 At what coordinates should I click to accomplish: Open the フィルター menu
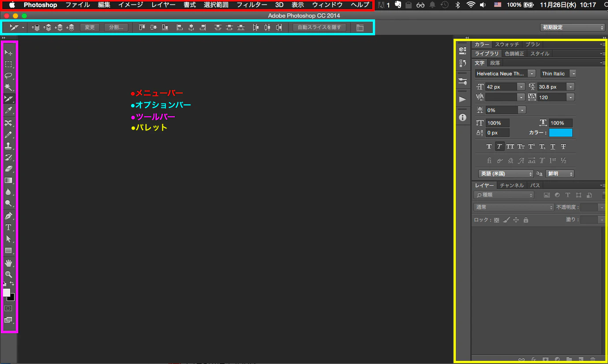coord(252,5)
